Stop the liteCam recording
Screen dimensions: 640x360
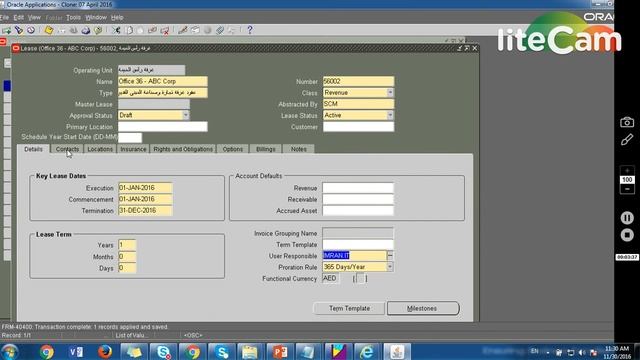coord(627,235)
